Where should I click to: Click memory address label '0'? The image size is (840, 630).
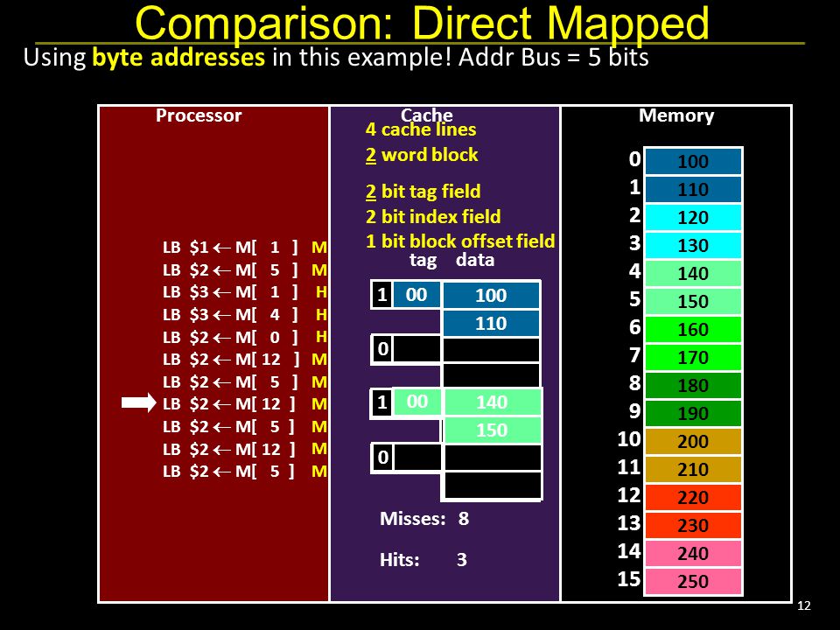[x=635, y=159]
